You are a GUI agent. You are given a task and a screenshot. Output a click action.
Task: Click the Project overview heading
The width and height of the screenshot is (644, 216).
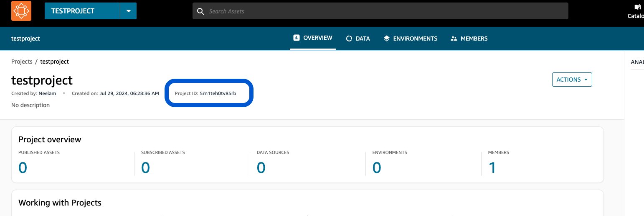click(50, 139)
